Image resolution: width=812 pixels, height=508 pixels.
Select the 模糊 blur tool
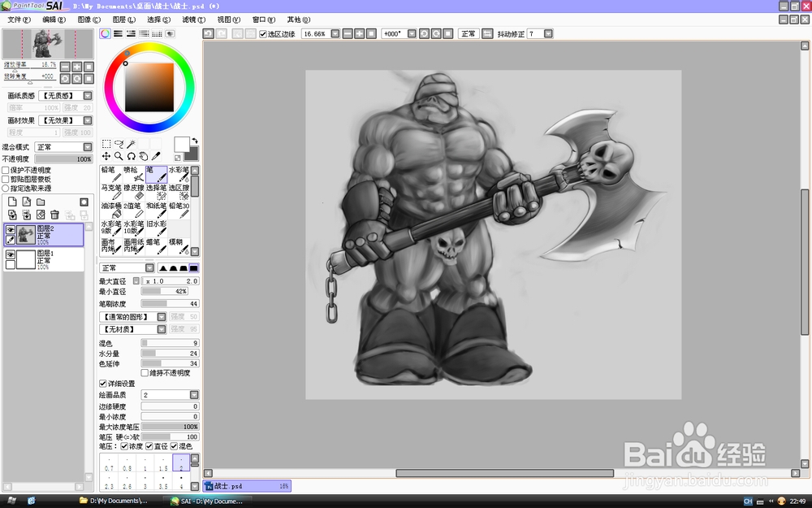pyautogui.click(x=179, y=245)
